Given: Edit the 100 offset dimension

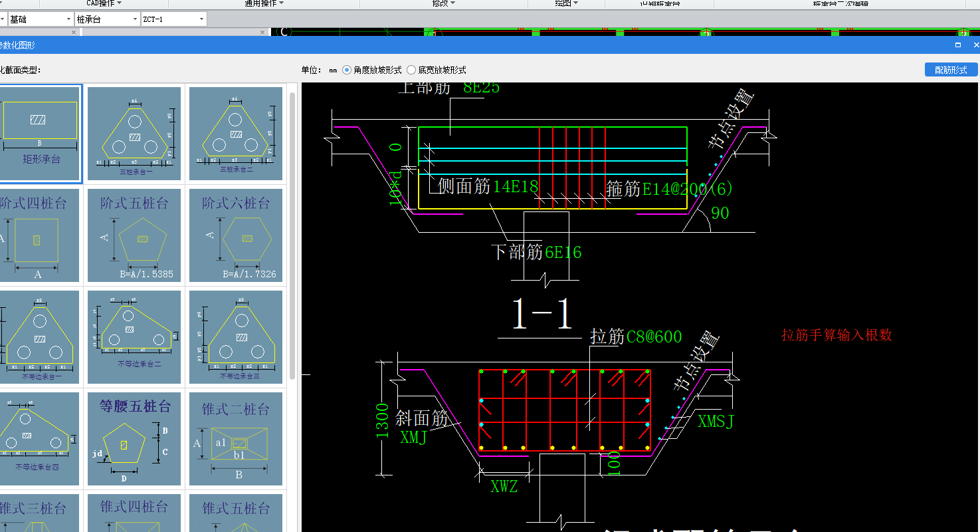Looking at the screenshot, I should pyautogui.click(x=614, y=464).
